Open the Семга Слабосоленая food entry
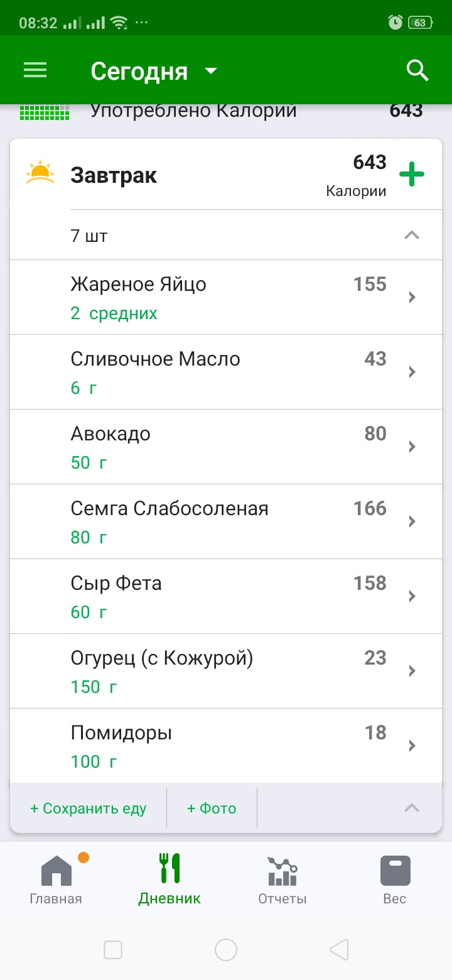Viewport: 452px width, 980px height. click(x=226, y=521)
